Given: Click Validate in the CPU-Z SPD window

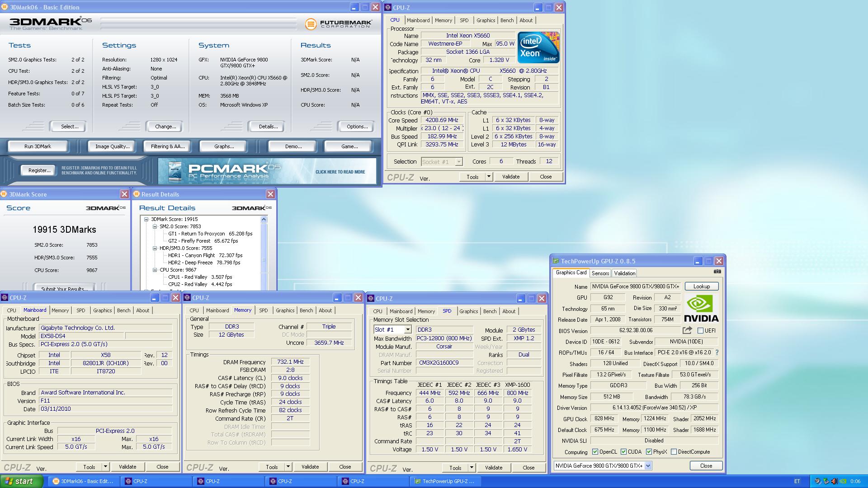Looking at the screenshot, I should click(x=494, y=468).
